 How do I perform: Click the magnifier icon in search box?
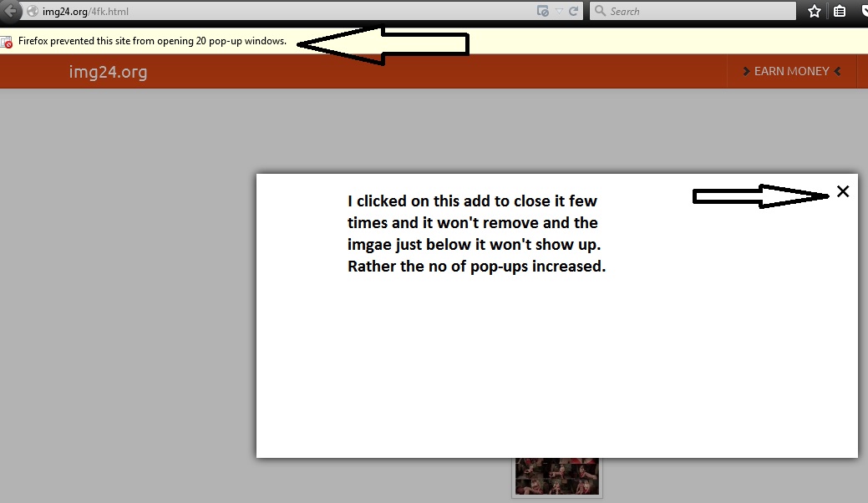[600, 11]
